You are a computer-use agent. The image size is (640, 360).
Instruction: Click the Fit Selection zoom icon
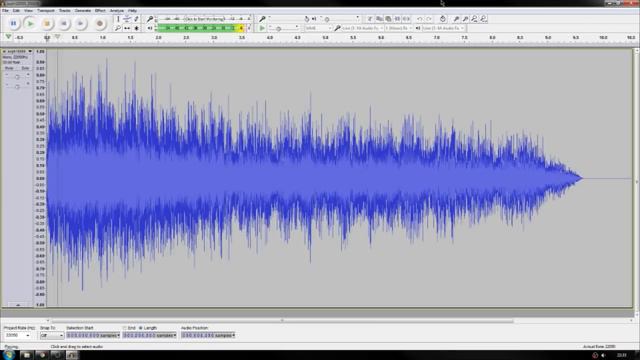[x=474, y=19]
